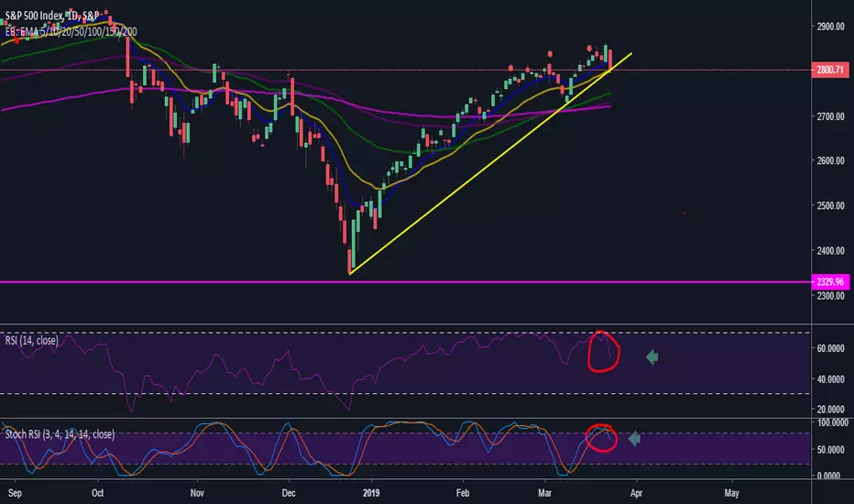Click the 2700.00 price axis label
The image size is (854, 504).
tap(830, 116)
